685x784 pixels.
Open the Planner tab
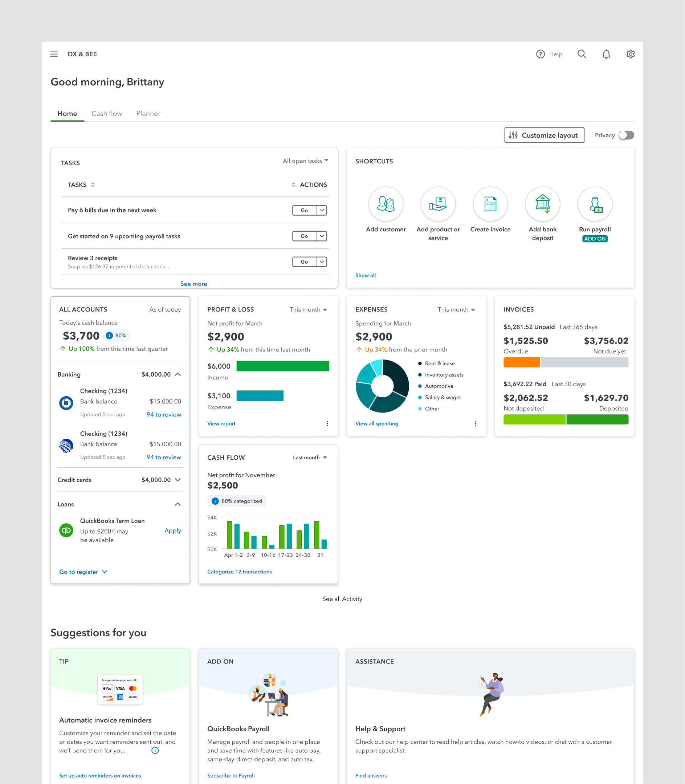click(x=148, y=114)
